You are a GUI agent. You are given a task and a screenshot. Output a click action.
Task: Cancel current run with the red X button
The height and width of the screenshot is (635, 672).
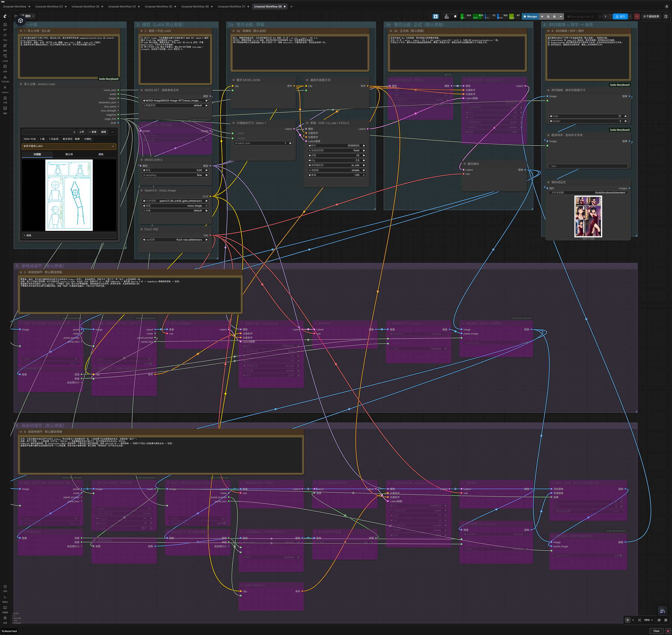637,16
